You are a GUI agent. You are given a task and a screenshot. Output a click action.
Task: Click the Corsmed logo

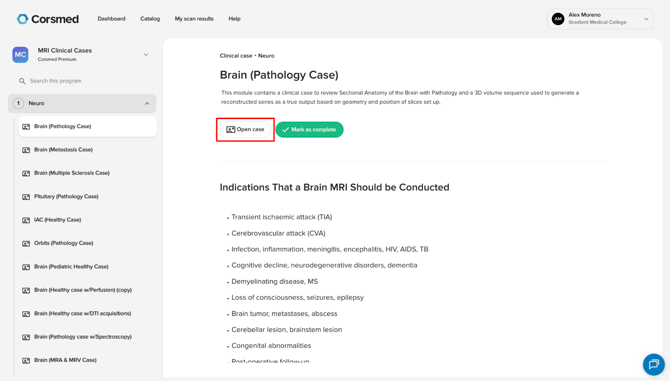[x=47, y=19]
